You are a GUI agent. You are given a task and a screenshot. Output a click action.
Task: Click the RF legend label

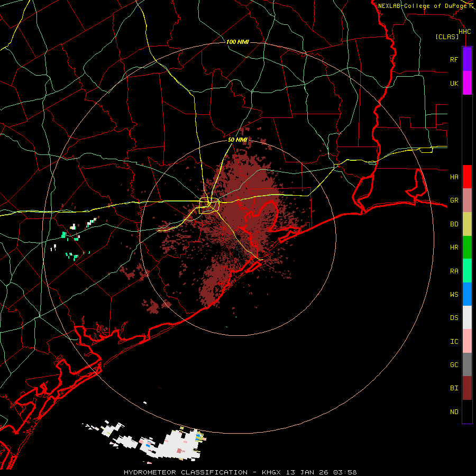tap(454, 60)
